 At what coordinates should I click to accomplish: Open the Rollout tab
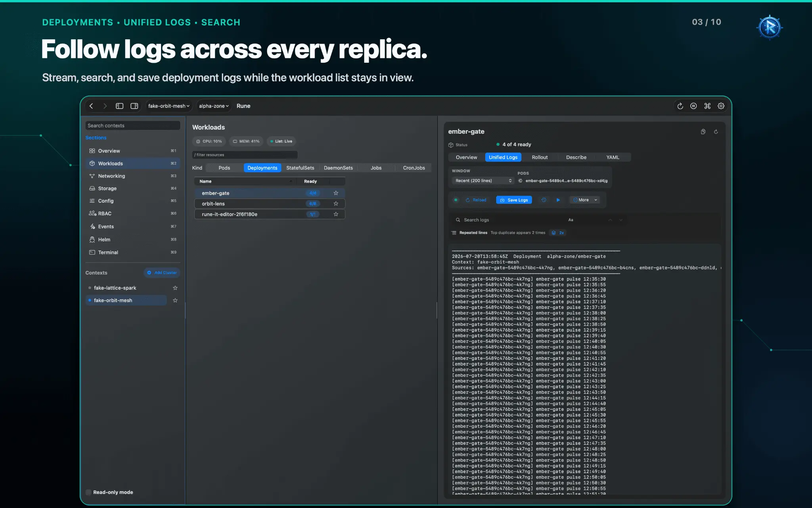tap(540, 157)
